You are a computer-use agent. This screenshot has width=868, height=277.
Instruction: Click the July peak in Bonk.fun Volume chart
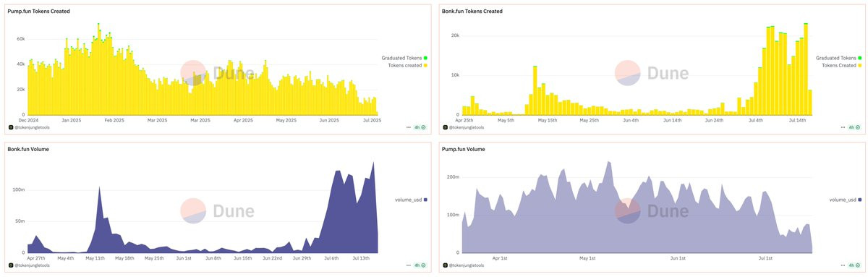[x=374, y=162]
